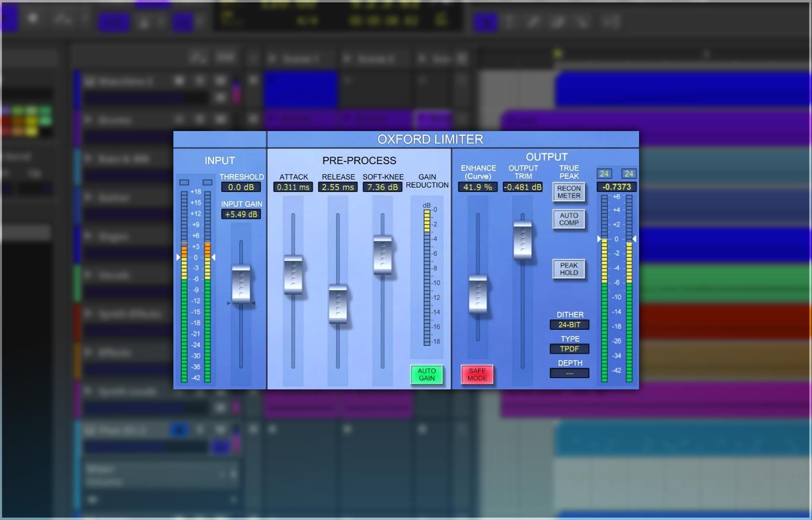Screen dimensions: 812x520
Task: Toggle the AUTO GAIN button
Action: [427, 375]
